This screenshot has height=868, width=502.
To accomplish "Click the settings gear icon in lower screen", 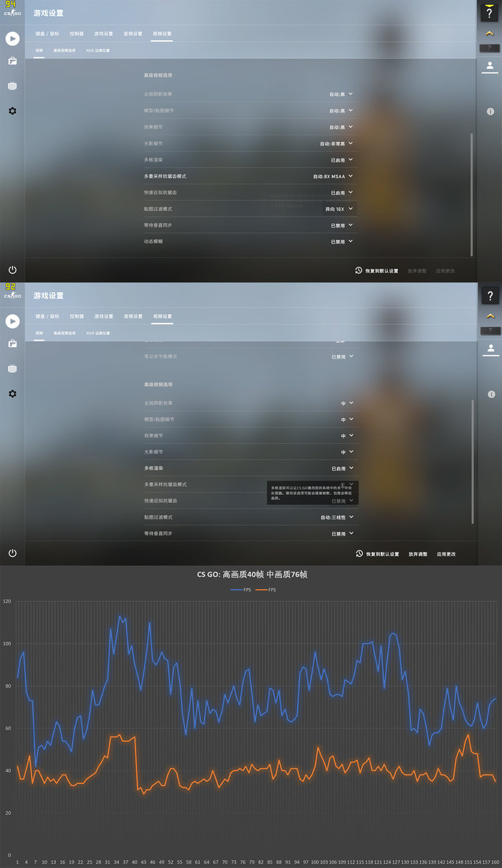I will [12, 394].
